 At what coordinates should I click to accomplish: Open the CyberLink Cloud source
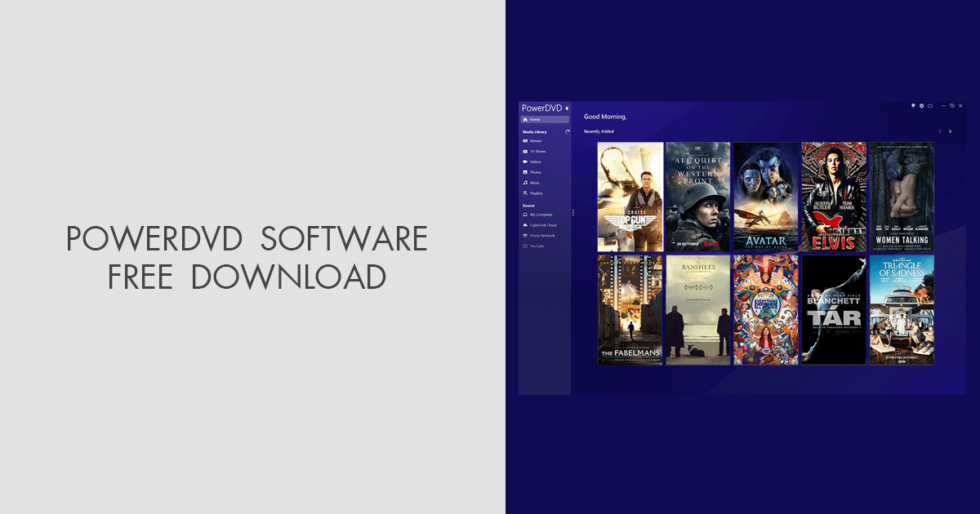tap(541, 224)
